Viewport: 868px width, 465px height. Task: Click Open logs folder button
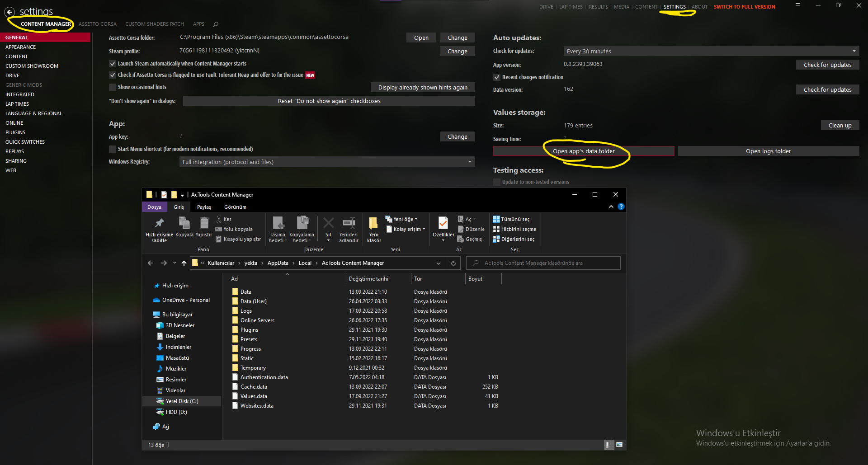click(x=769, y=151)
